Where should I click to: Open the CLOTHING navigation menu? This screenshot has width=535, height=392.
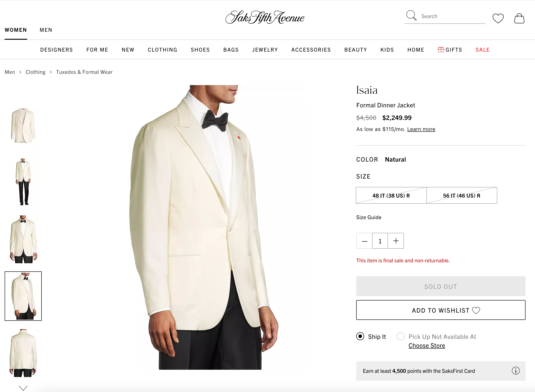[162, 50]
